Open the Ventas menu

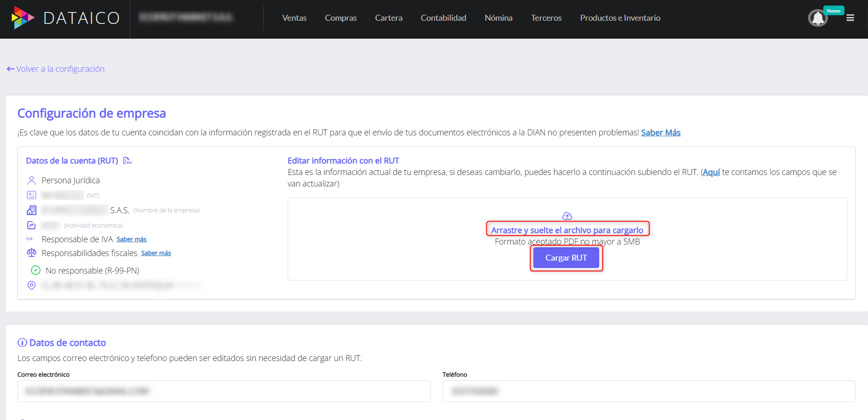[x=294, y=17]
